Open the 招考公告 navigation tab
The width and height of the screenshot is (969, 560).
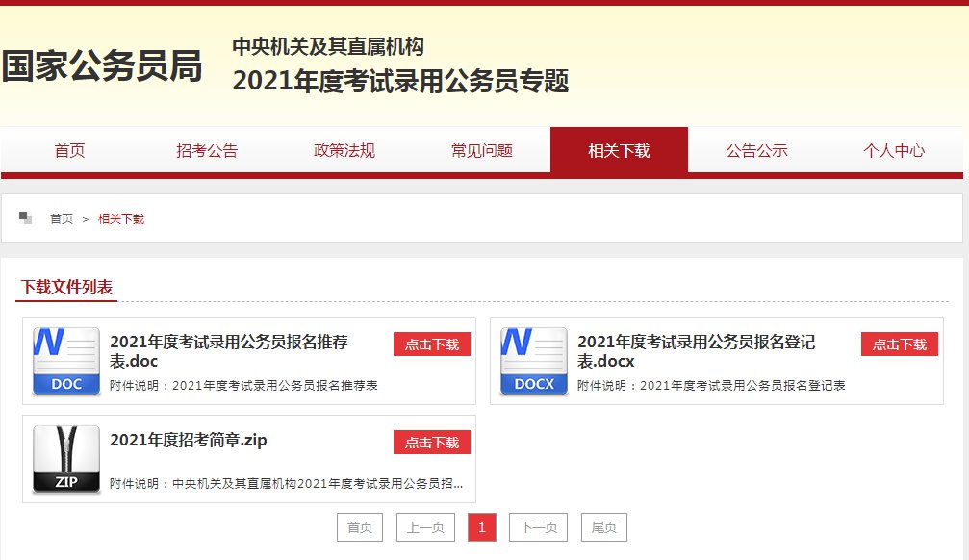point(207,150)
